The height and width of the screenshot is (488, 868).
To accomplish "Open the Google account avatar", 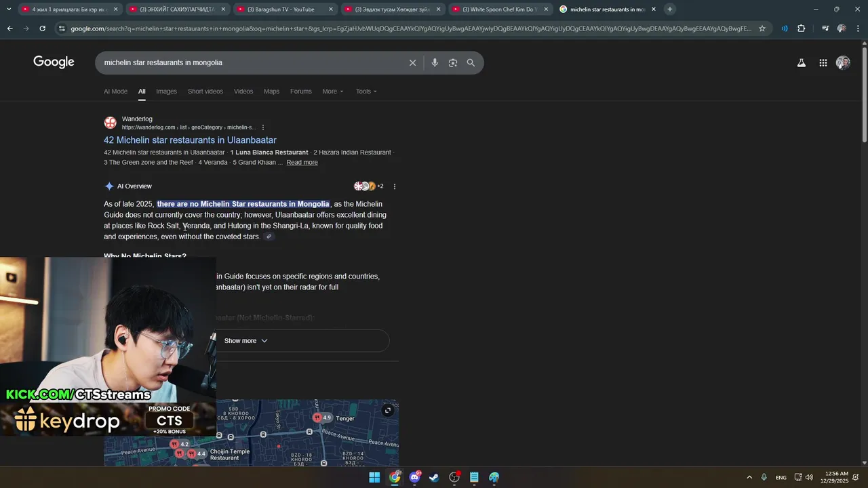I will click(x=843, y=63).
